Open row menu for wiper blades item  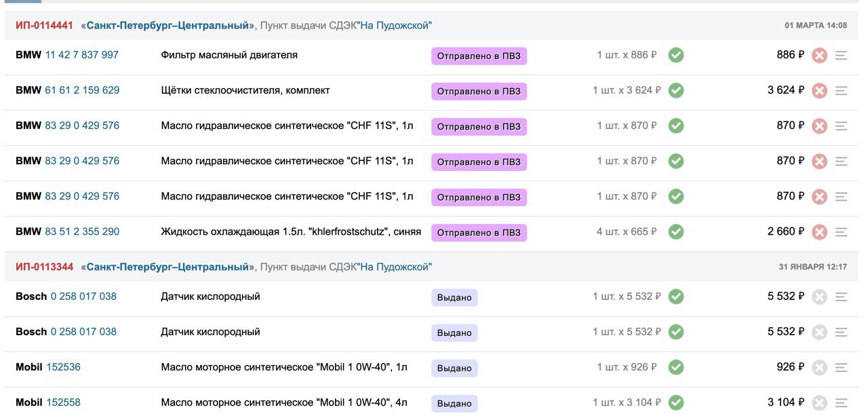842,91
